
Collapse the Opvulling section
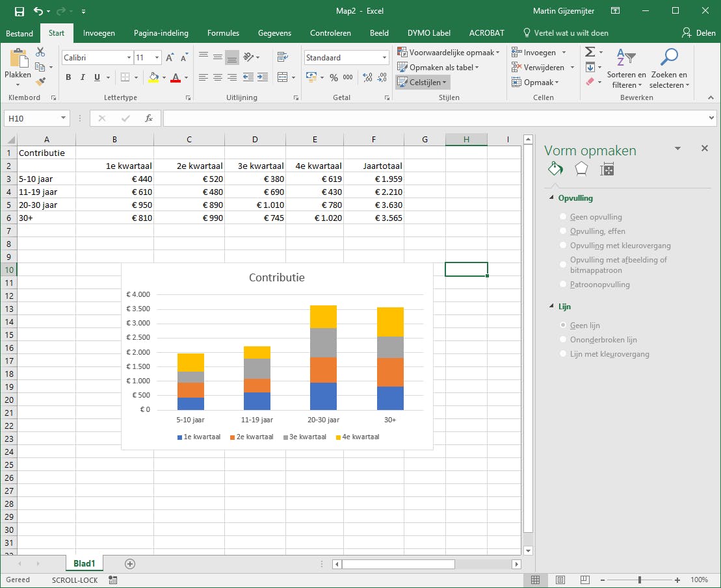tap(552, 198)
